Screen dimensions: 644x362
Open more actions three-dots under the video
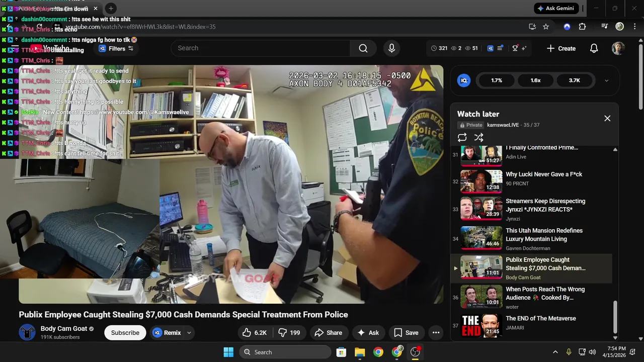tap(436, 332)
